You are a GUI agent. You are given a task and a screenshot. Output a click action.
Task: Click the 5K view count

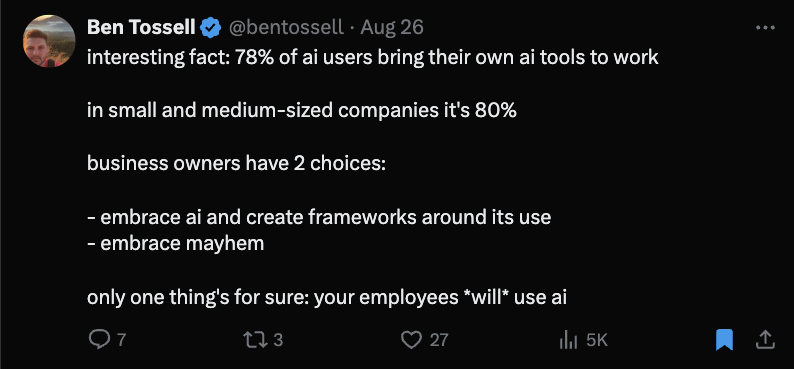pos(597,340)
